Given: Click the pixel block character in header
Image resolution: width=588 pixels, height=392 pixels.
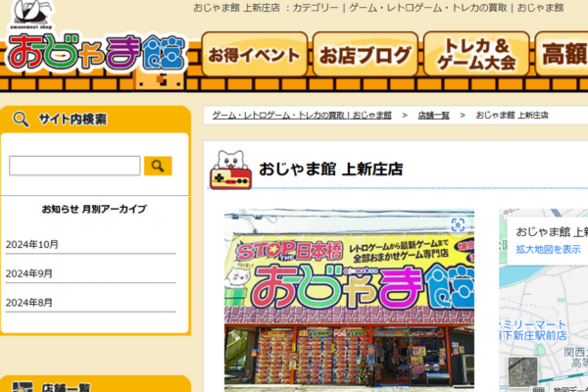Looking at the screenshot, I should point(160,80).
